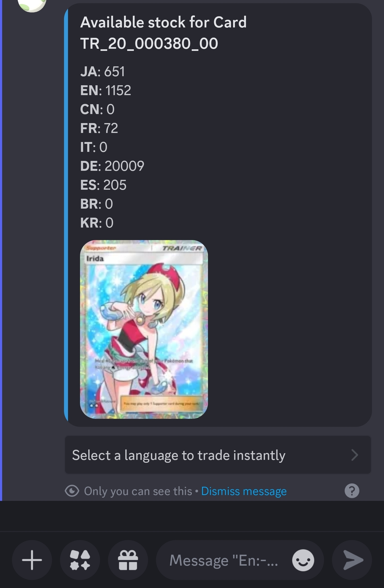The image size is (384, 588).
Task: Click the question mark help icon
Action: click(352, 491)
